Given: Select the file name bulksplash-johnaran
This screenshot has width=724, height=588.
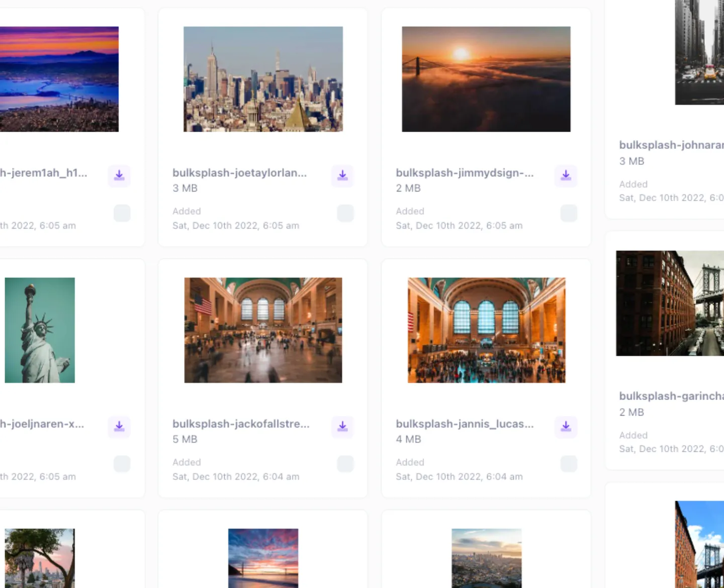Looking at the screenshot, I should [671, 145].
